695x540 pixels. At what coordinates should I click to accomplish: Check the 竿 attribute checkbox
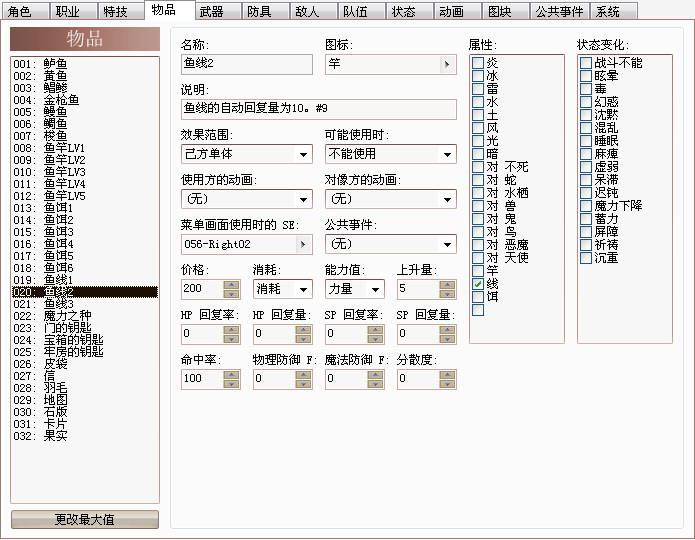tap(478, 270)
